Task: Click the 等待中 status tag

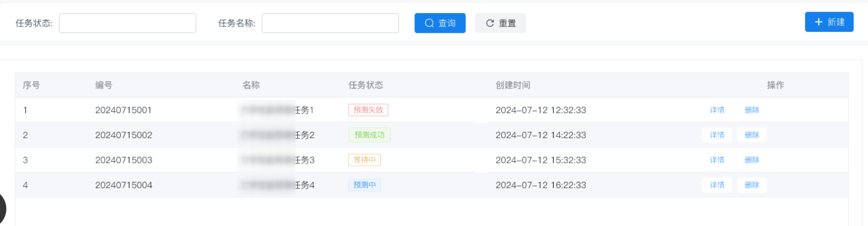Action: click(x=364, y=160)
